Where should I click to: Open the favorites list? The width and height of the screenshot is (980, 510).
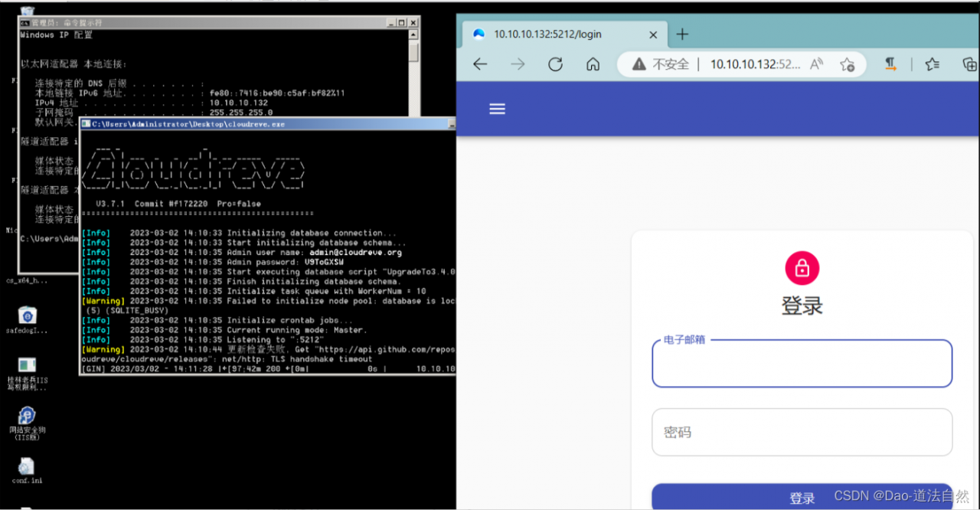(932, 64)
